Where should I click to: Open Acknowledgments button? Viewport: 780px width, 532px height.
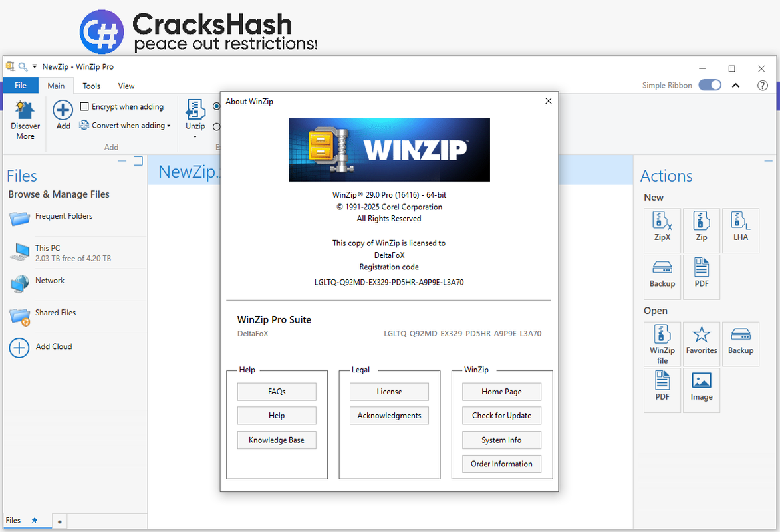tap(389, 416)
